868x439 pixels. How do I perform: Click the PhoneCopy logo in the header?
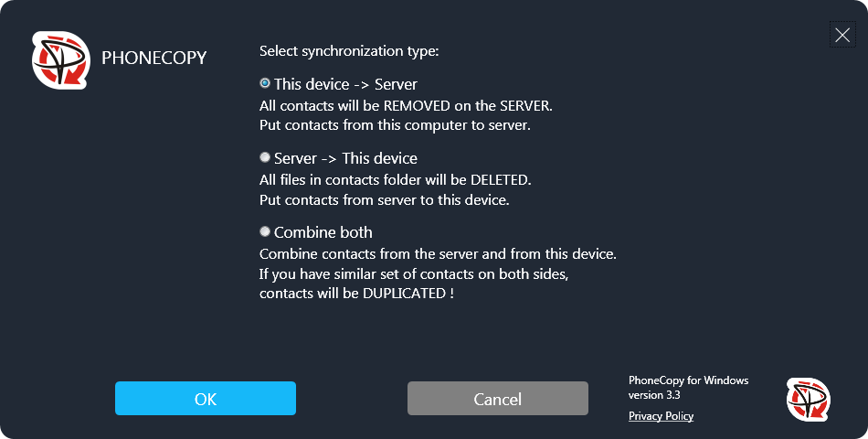tap(61, 59)
